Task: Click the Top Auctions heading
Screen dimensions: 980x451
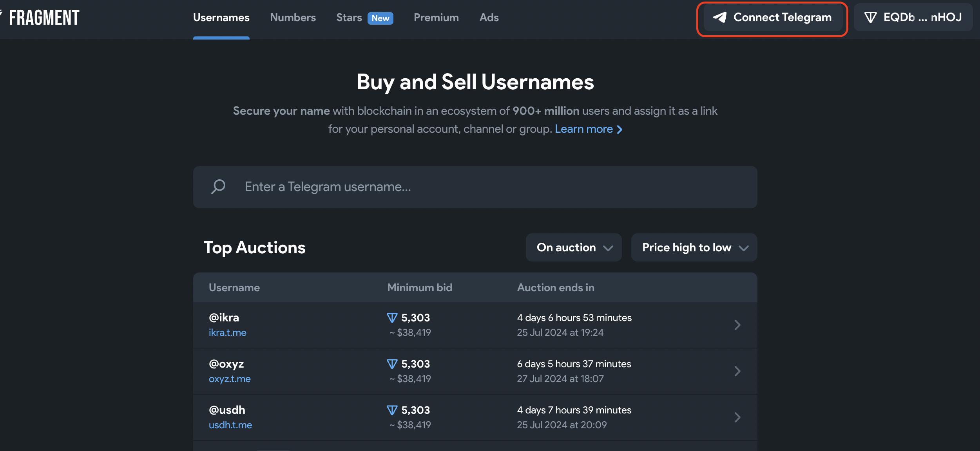Action: [254, 248]
